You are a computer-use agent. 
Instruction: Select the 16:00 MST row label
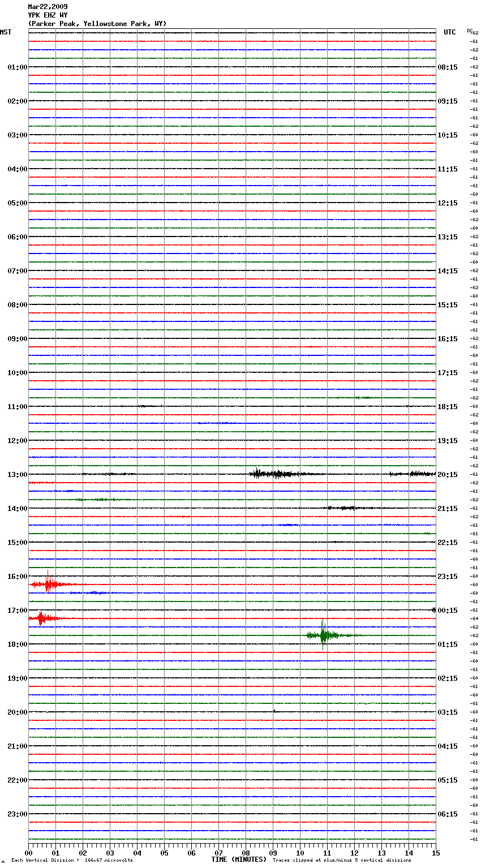click(x=17, y=577)
